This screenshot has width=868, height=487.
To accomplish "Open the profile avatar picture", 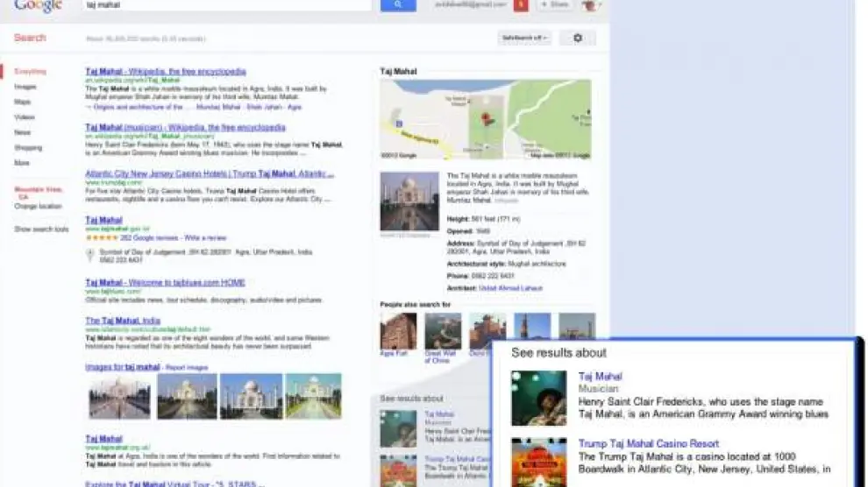I will 587,5.
